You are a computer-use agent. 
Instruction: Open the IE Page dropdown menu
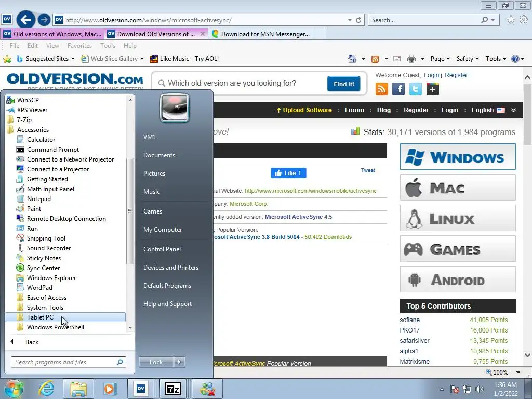[440, 59]
